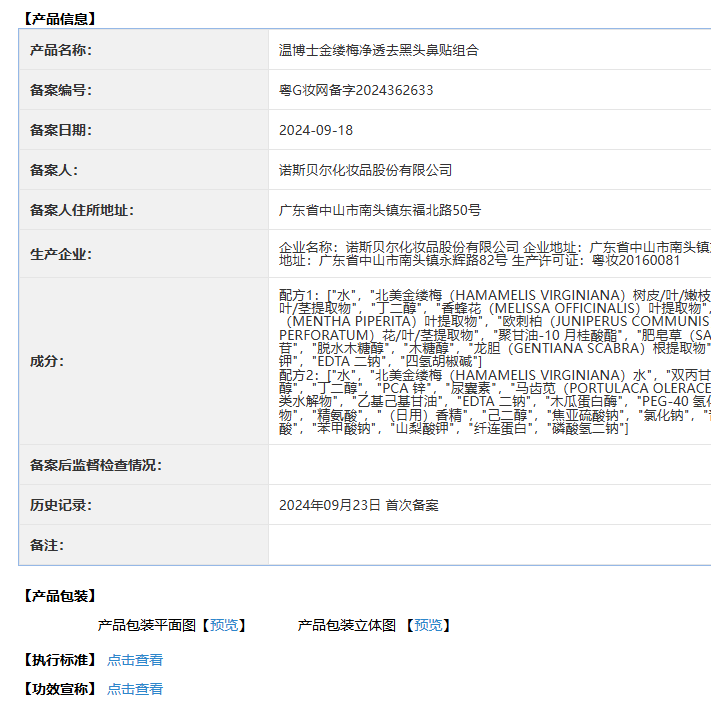This screenshot has height=711, width=711.
Task: Click registrant 诺斯贝尔化妆品股份有限公司 in 备案人 row
Action: (x=365, y=170)
